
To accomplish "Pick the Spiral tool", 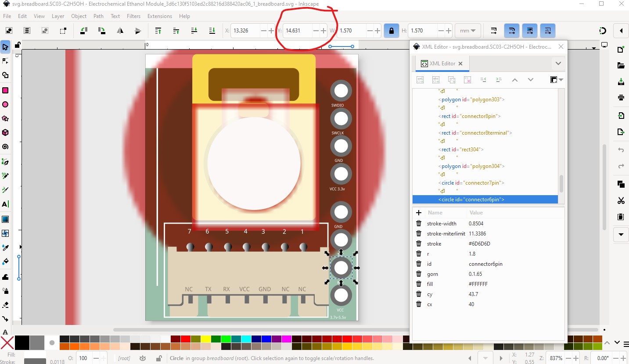I will point(5,147).
